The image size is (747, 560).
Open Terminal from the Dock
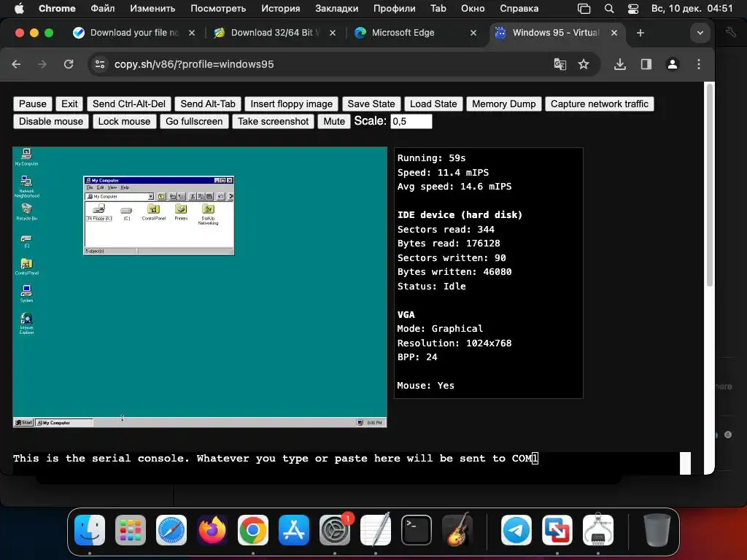click(x=417, y=529)
